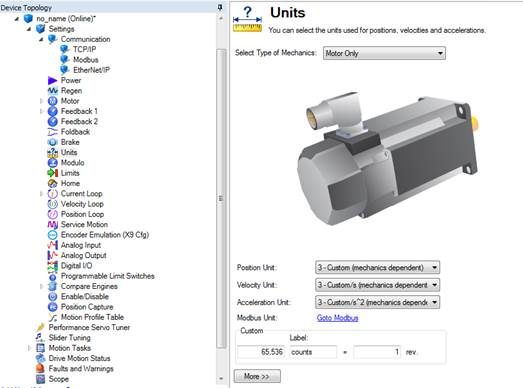Click the TCP/IP tree icon
This screenshot has height=388, width=523.
tap(64, 49)
